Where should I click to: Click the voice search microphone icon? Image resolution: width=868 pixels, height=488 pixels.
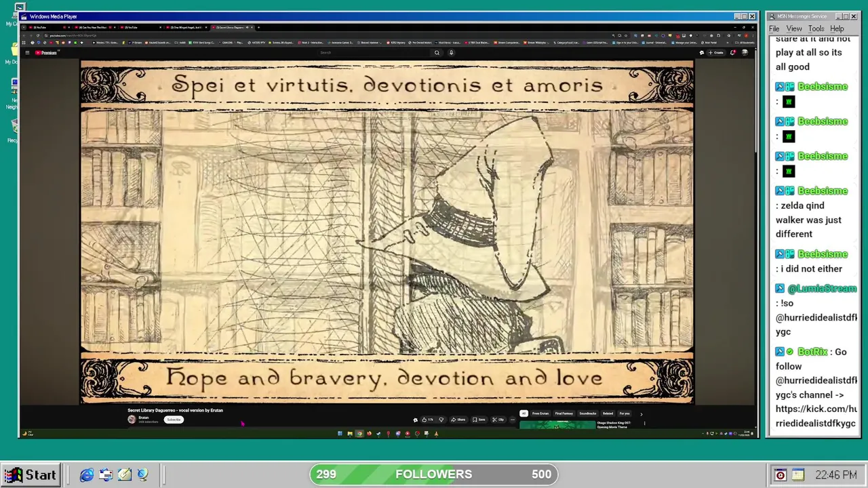[x=451, y=52]
